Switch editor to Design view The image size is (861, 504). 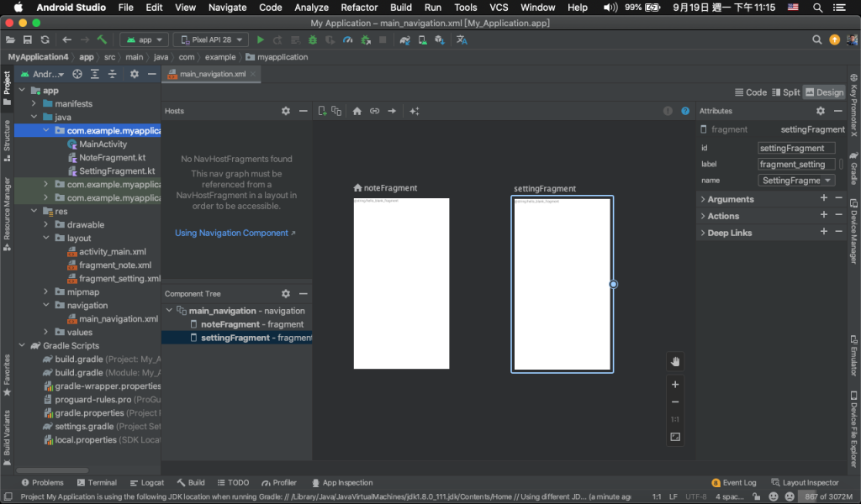[x=824, y=92]
